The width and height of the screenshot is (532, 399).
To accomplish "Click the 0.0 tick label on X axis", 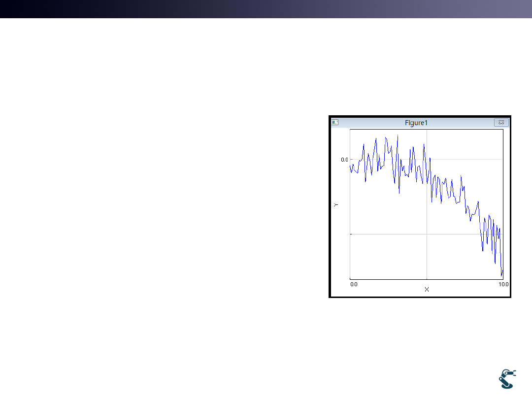I will click(353, 284).
